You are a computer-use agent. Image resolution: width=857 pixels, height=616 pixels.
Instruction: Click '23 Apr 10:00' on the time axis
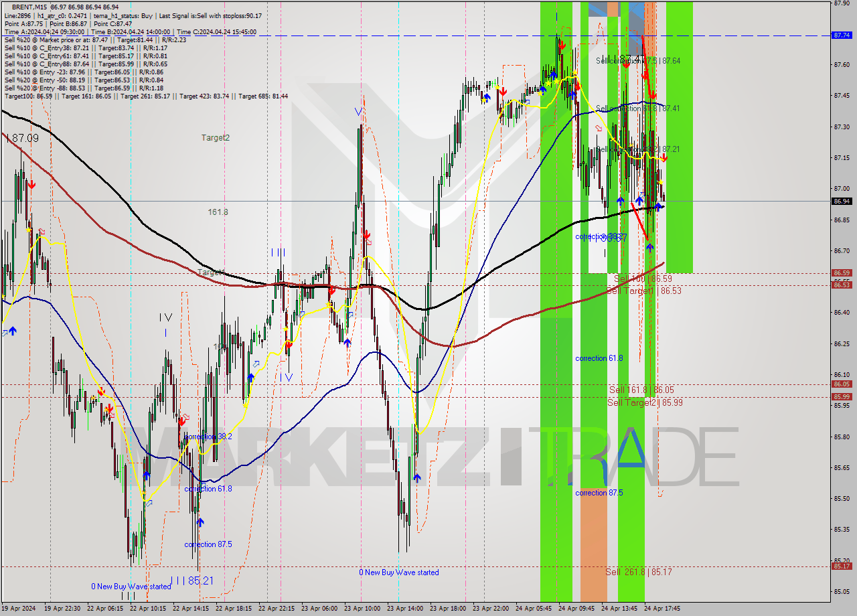tap(363, 609)
